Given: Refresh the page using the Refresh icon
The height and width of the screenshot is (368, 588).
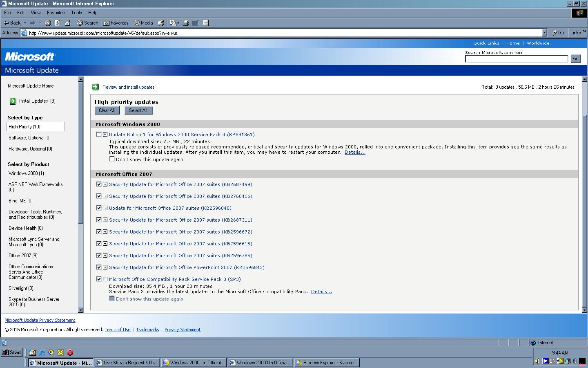Looking at the screenshot, I should [58, 23].
